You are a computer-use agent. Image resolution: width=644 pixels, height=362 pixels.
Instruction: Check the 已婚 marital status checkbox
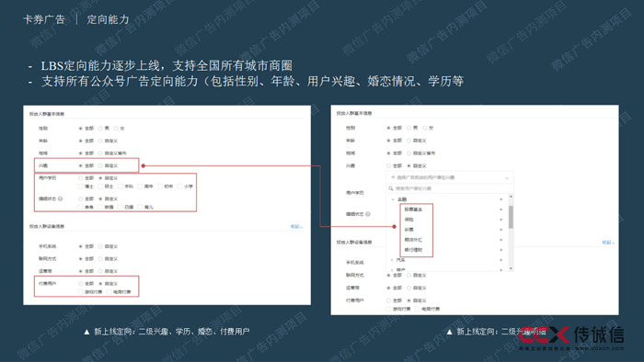[x=121, y=207]
